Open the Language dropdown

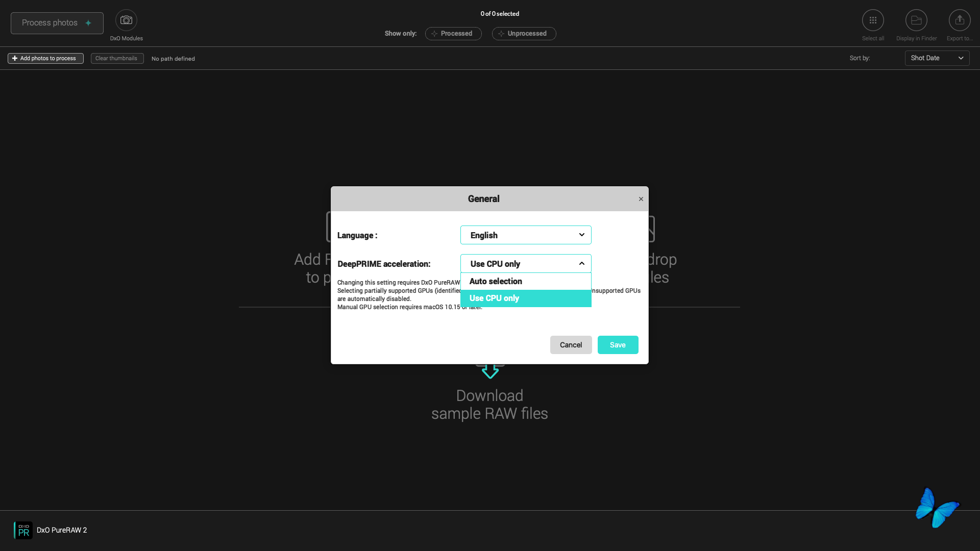526,235
